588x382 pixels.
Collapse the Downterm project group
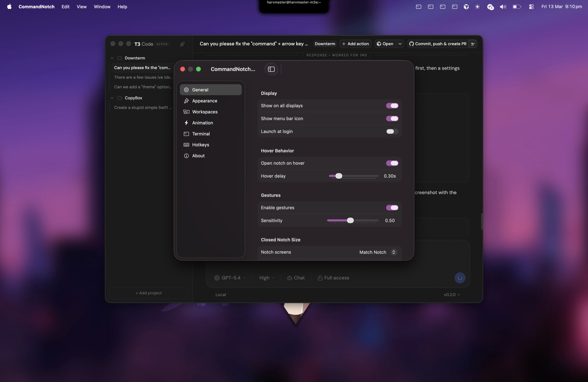112,58
